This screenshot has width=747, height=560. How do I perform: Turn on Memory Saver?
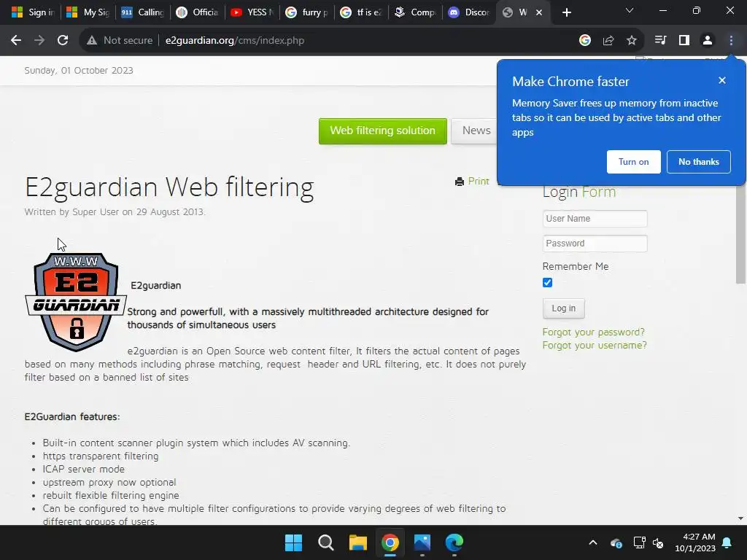pos(633,162)
